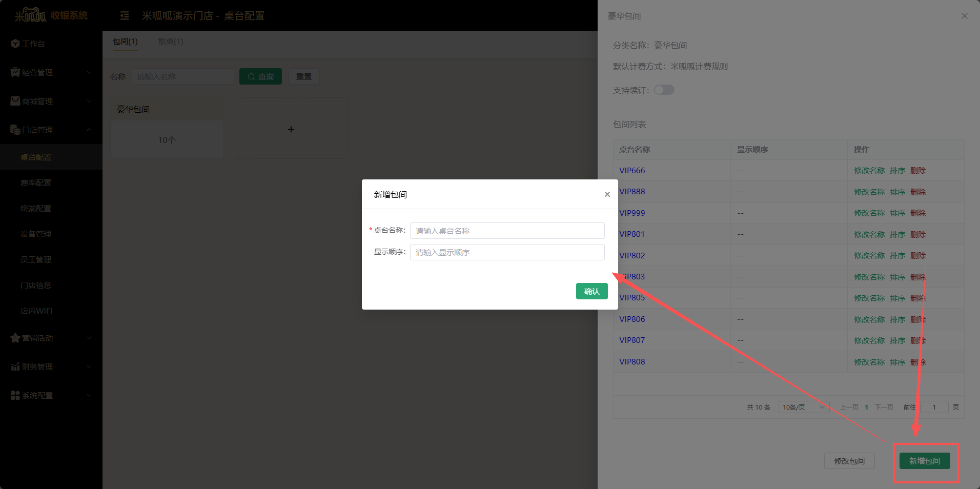
Task: Click the sidebar collapse menu icon
Action: [x=125, y=16]
